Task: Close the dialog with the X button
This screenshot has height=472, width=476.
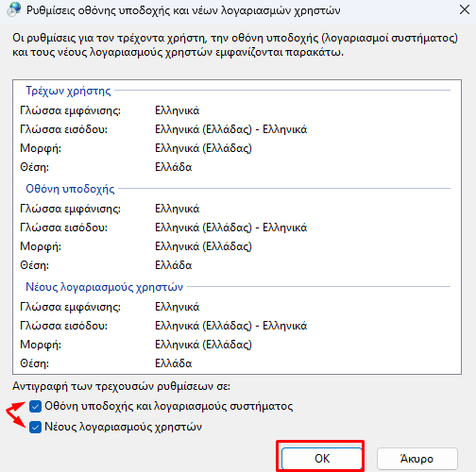Action: click(465, 9)
